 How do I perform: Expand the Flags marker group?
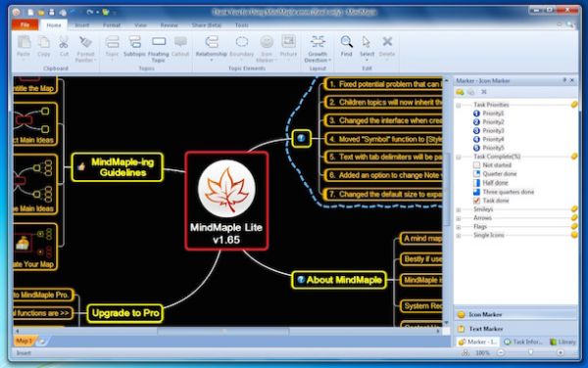tap(459, 227)
